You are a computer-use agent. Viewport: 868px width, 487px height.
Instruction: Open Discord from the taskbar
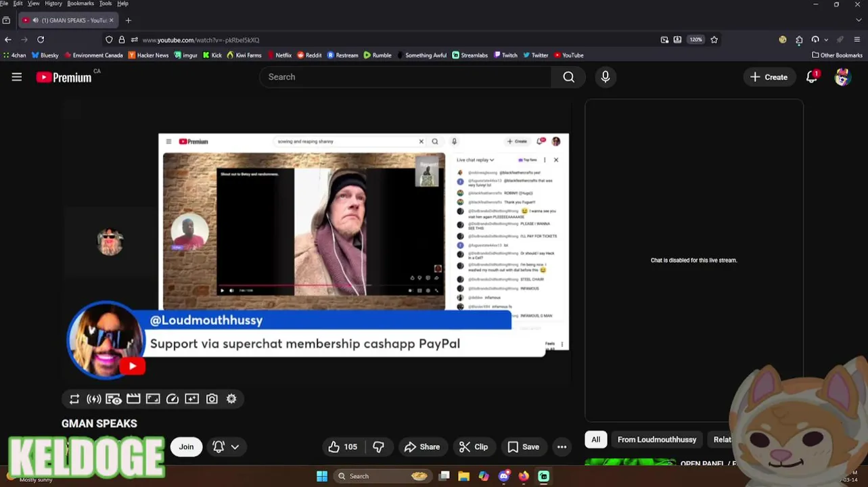coord(503,476)
